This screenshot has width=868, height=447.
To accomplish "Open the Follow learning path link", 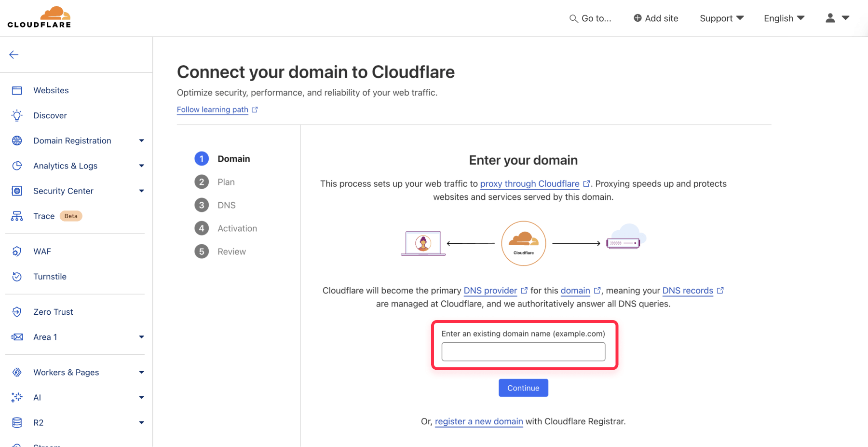I will (x=213, y=110).
